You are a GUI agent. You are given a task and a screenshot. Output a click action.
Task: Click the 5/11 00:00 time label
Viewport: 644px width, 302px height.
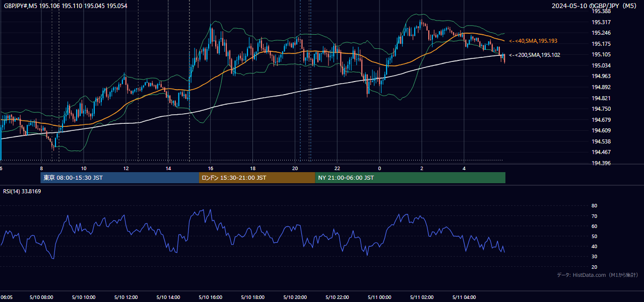pyautogui.click(x=380, y=297)
